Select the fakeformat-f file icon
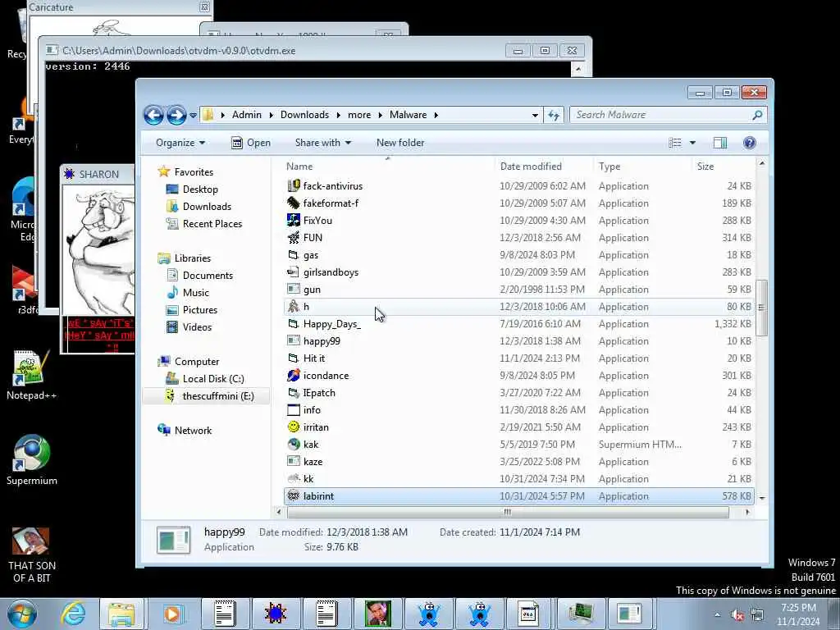Image resolution: width=840 pixels, height=630 pixels. (x=293, y=203)
